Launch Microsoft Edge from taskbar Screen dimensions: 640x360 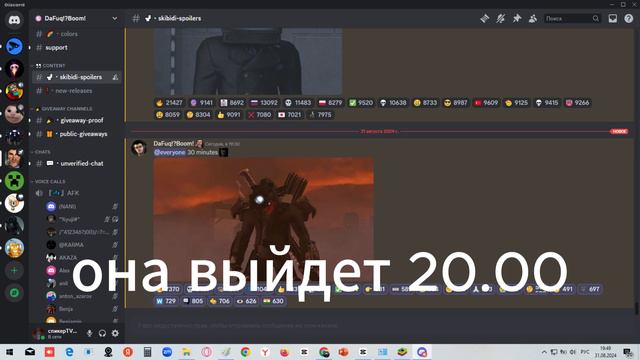69,352
